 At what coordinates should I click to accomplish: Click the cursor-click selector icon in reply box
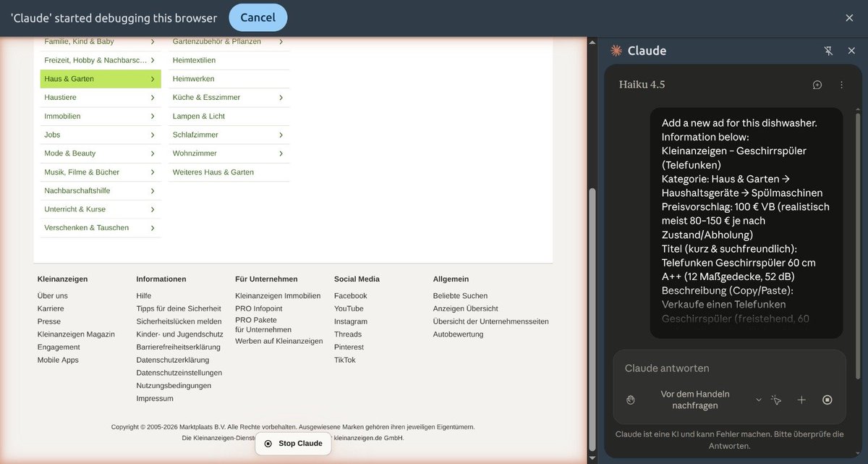click(776, 400)
